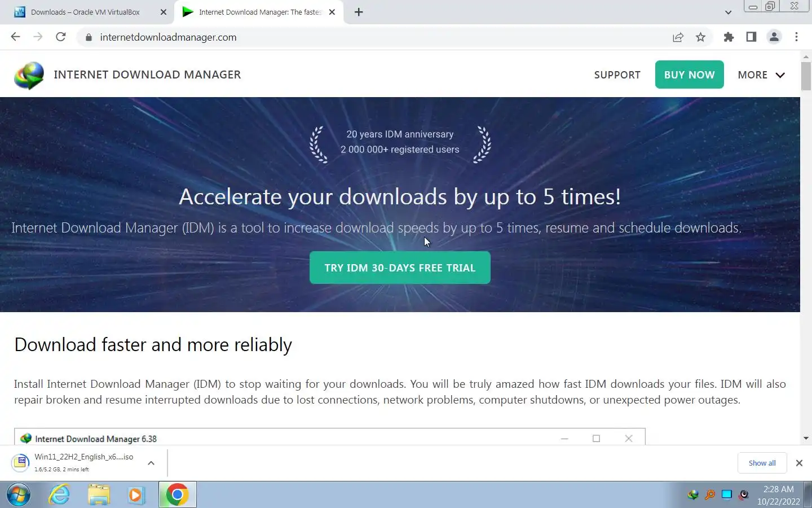Click the IDM globe logo in header
This screenshot has width=812, height=508.
(29, 75)
